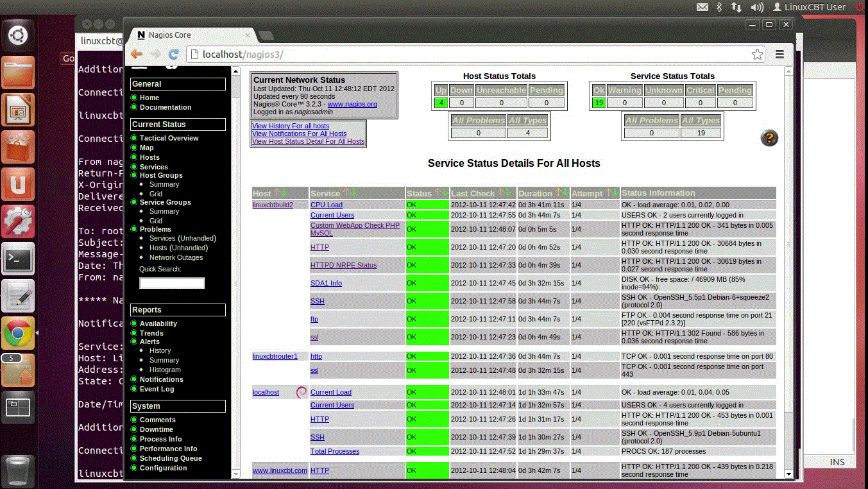Sort Duration column ascending arrow
Viewport: 868px width, 489px height.
pos(557,193)
